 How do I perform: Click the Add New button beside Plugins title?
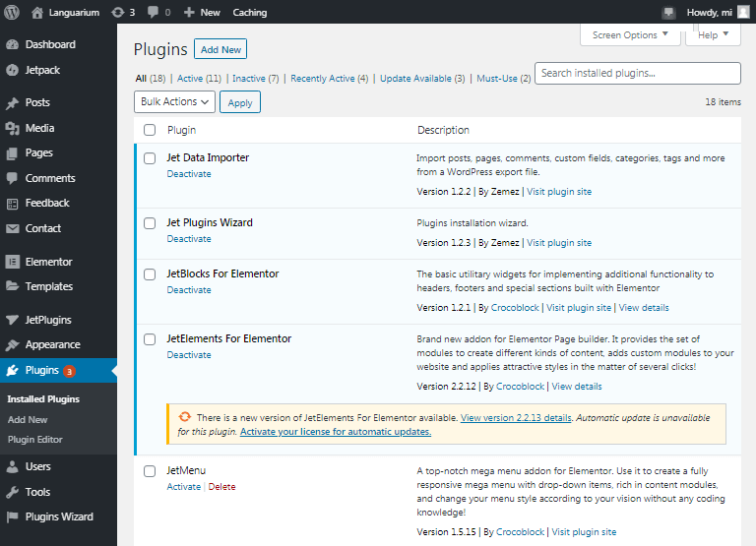(x=220, y=49)
